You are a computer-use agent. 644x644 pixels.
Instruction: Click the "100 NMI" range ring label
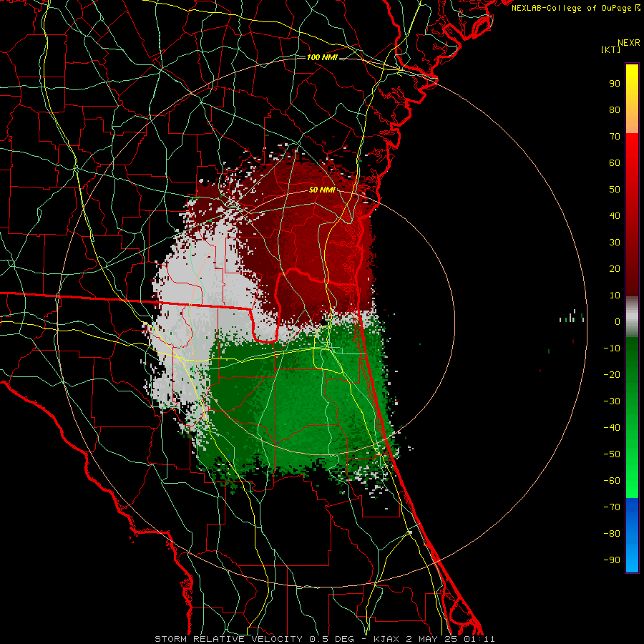(x=322, y=57)
